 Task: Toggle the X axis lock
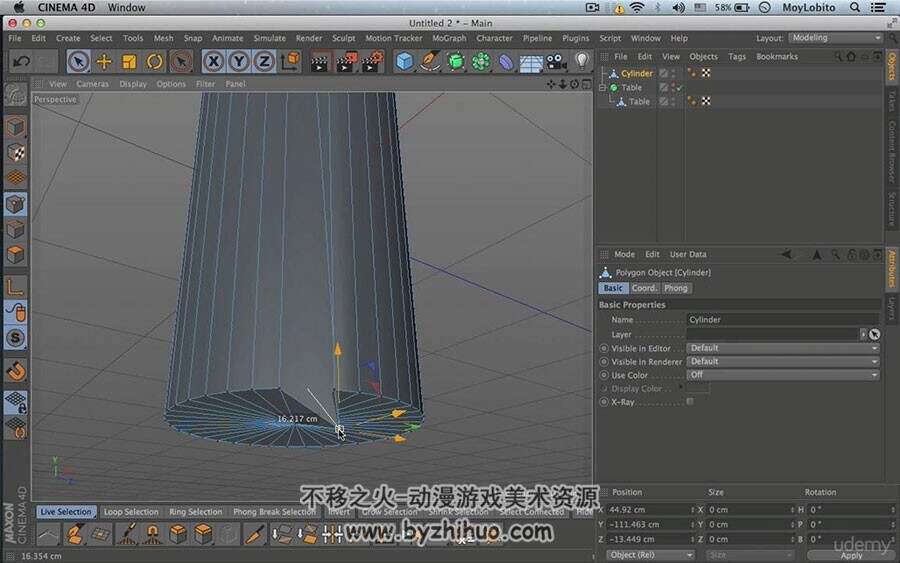(x=214, y=61)
